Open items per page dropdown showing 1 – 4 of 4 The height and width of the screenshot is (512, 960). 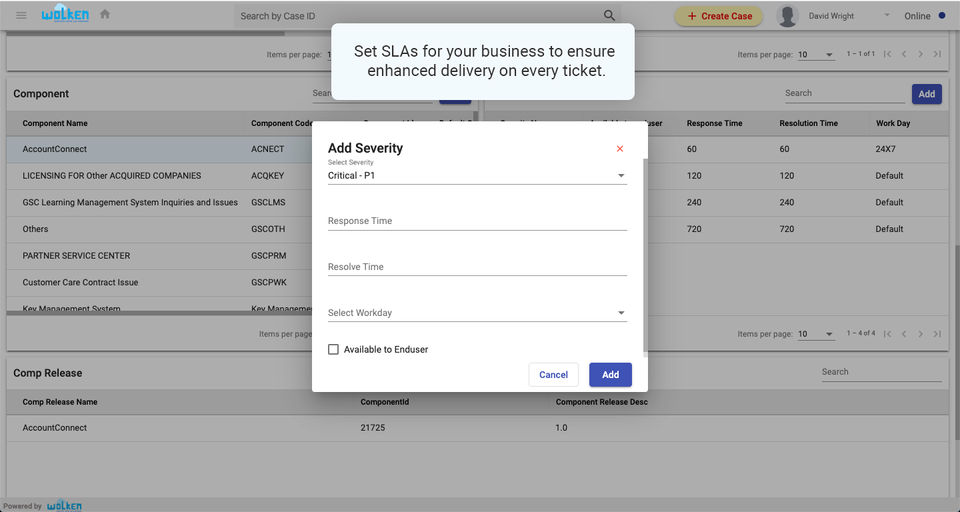coord(816,334)
